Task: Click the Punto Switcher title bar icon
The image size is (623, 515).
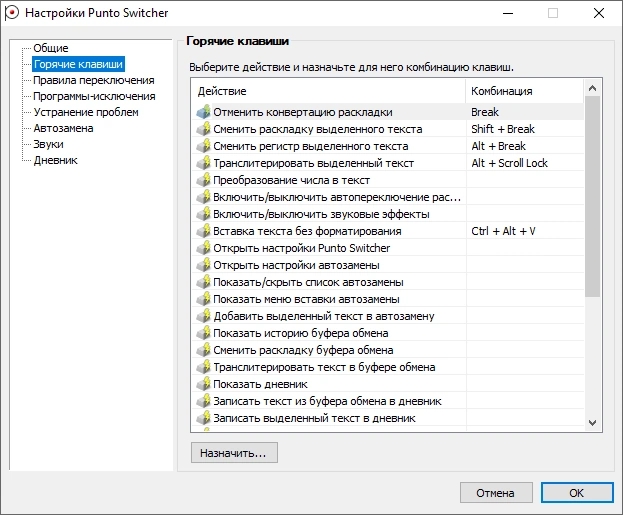Action: coord(12,13)
